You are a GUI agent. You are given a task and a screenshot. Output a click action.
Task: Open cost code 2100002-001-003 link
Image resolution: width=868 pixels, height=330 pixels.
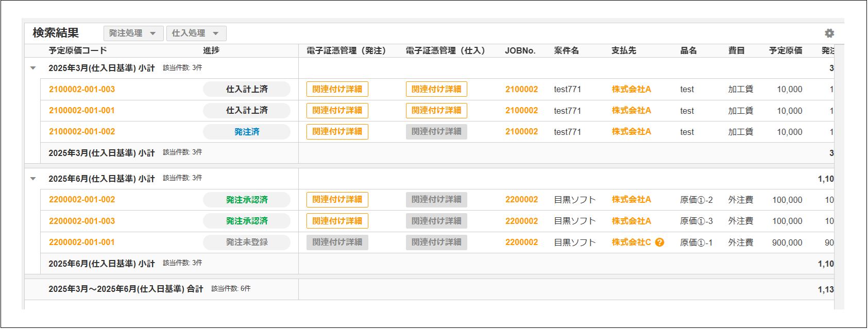pyautogui.click(x=82, y=90)
